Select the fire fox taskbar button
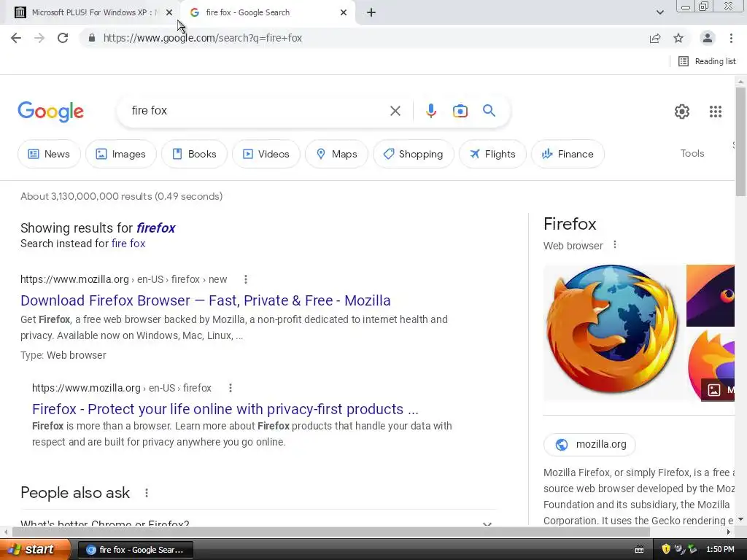The width and height of the screenshot is (747, 560). tap(135, 550)
